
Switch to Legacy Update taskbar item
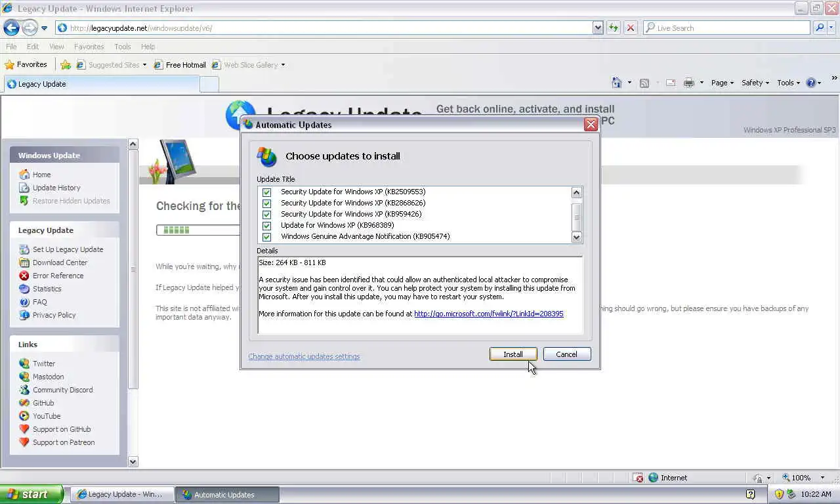tap(123, 494)
